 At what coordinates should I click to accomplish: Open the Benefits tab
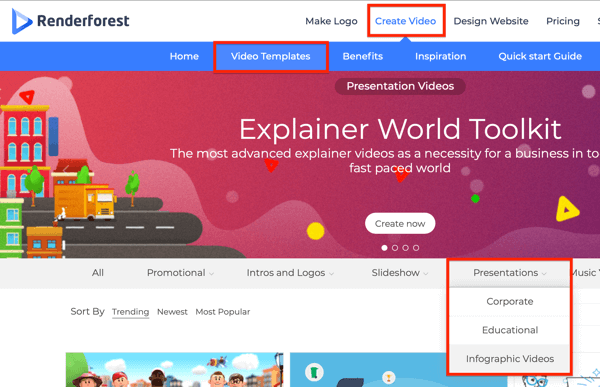363,56
